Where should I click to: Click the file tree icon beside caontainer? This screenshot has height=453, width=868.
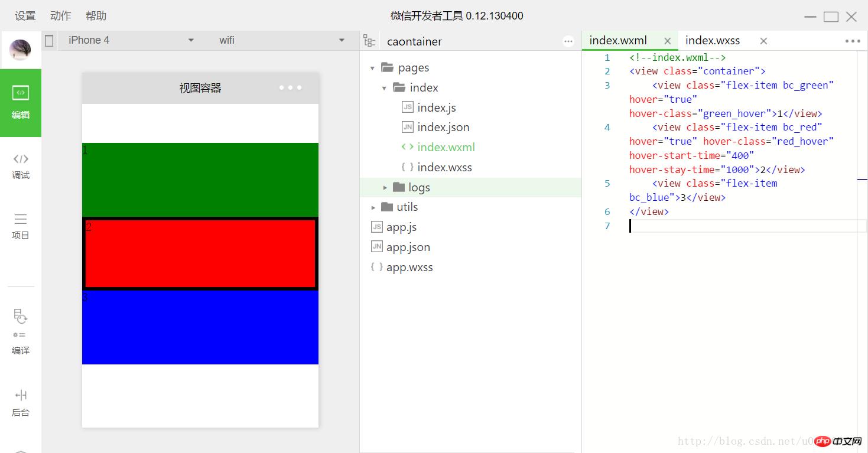pyautogui.click(x=369, y=41)
